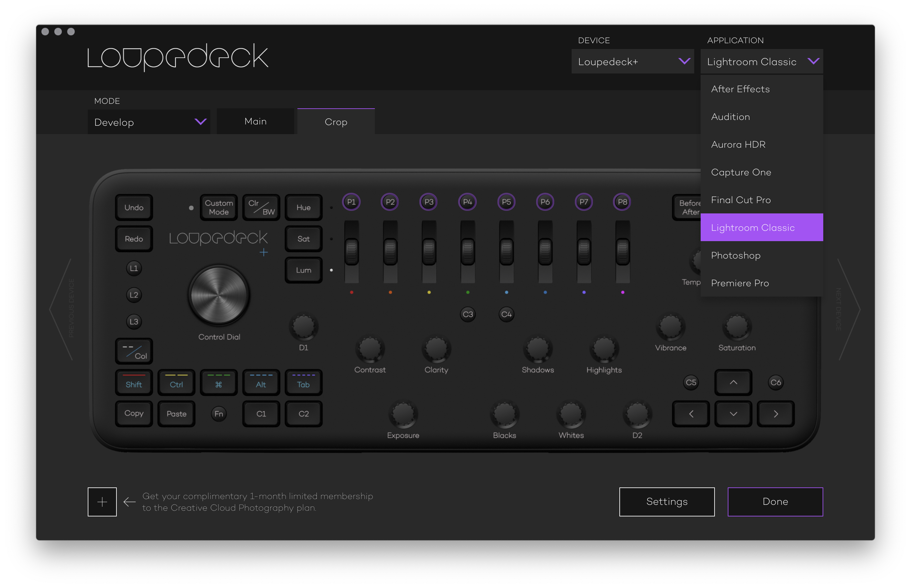Click the Done button

(775, 502)
